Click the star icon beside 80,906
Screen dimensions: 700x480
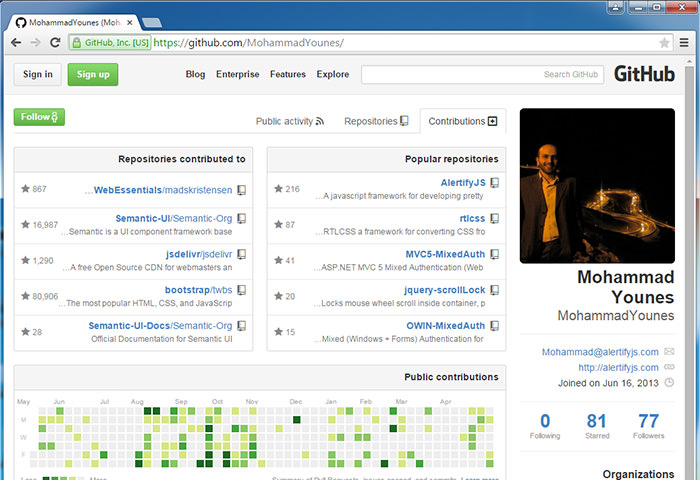point(25,296)
